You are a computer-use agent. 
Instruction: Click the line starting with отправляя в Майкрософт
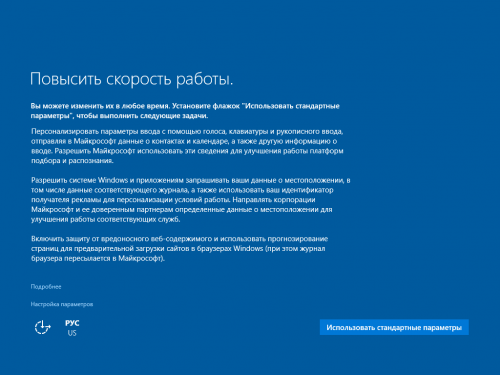click(184, 141)
